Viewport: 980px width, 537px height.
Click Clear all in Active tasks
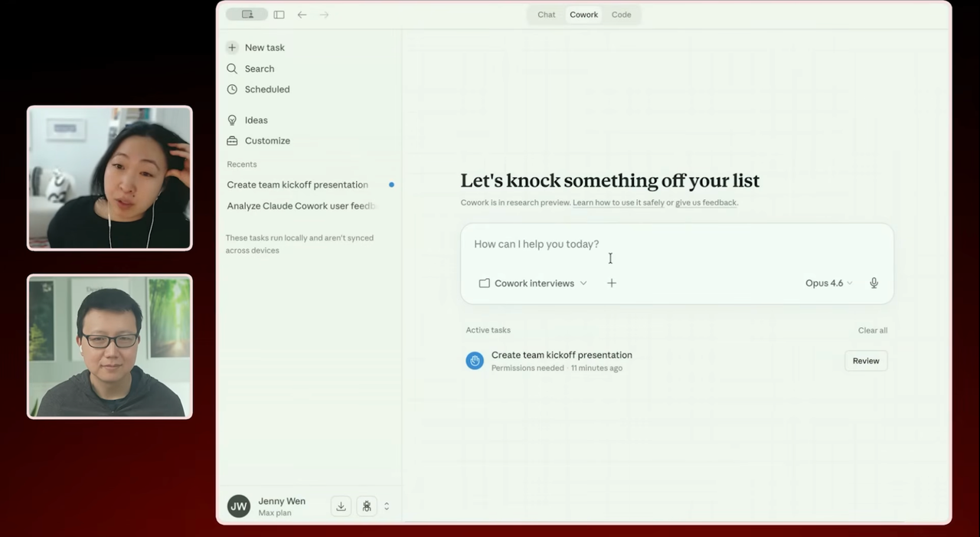pos(872,330)
